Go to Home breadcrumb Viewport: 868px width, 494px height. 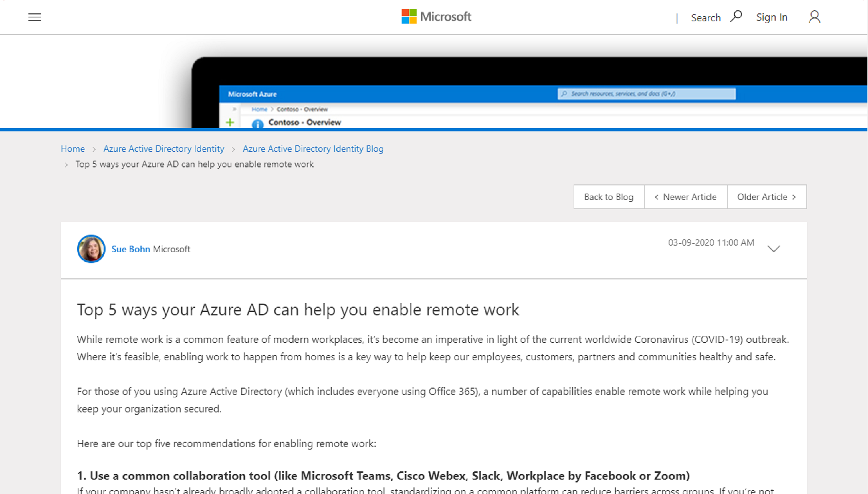(72, 148)
